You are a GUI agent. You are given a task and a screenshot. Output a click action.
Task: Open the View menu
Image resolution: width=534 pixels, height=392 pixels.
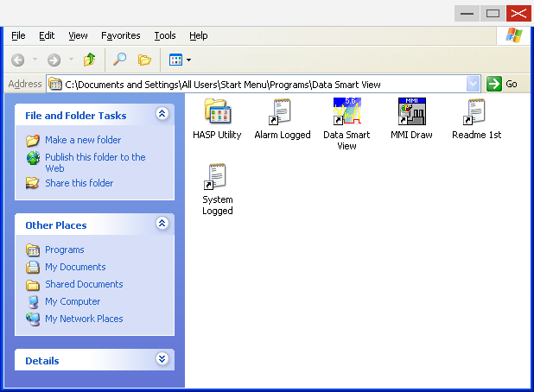point(78,35)
